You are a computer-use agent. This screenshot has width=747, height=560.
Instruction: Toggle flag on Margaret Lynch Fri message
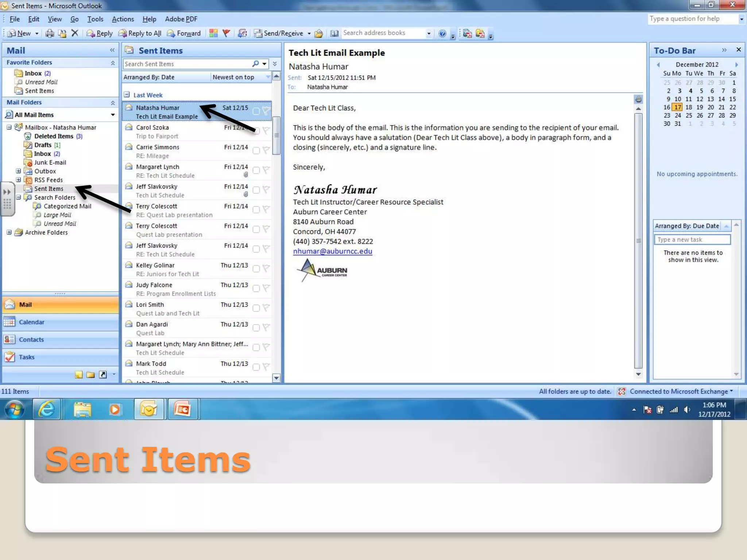click(266, 170)
